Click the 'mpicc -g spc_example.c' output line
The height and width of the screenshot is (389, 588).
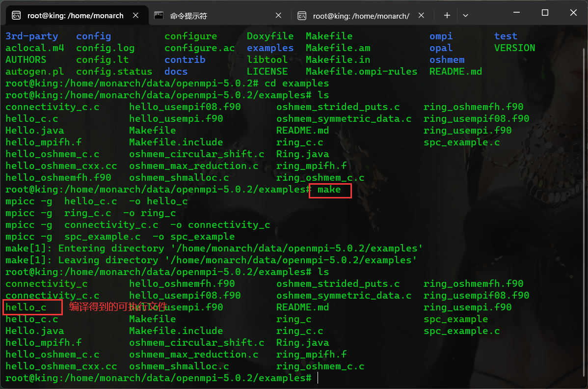[120, 237]
